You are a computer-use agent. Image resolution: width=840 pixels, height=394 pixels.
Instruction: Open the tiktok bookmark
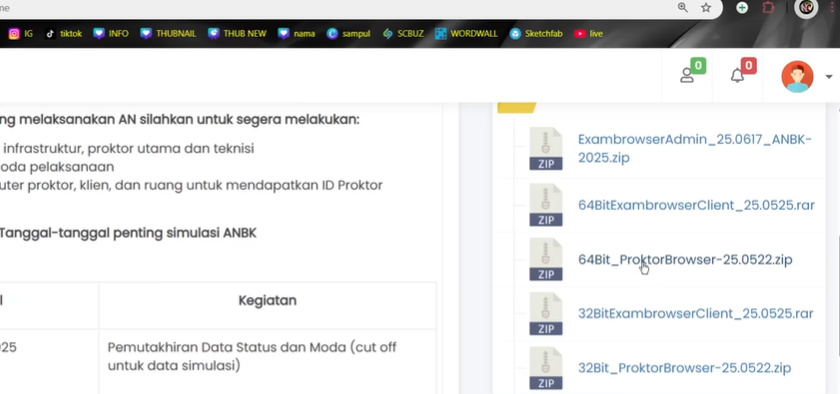(x=63, y=34)
